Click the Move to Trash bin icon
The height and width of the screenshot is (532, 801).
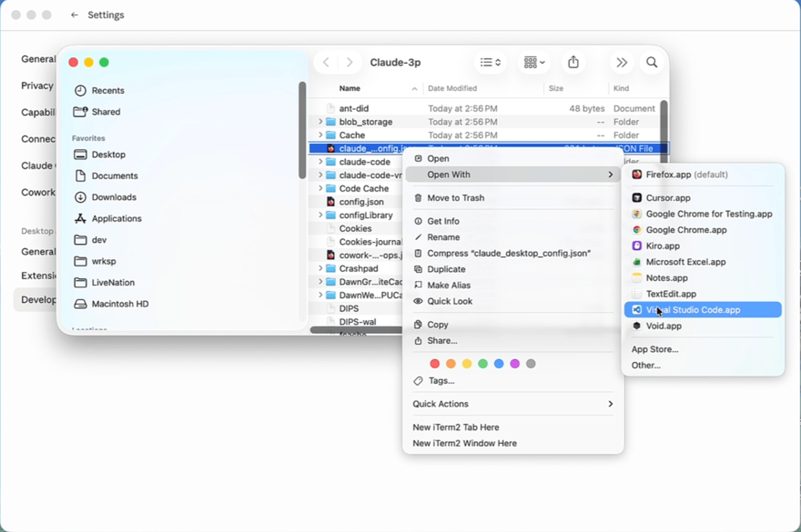[418, 198]
